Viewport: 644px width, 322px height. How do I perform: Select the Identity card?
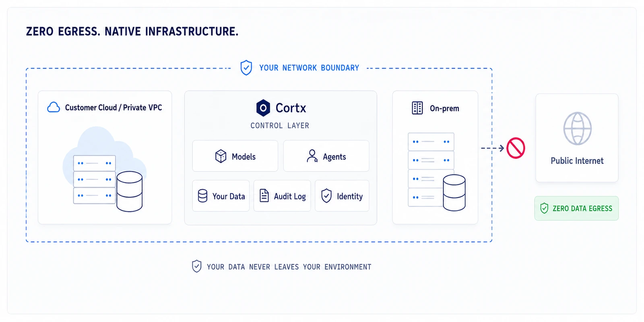pos(342,196)
